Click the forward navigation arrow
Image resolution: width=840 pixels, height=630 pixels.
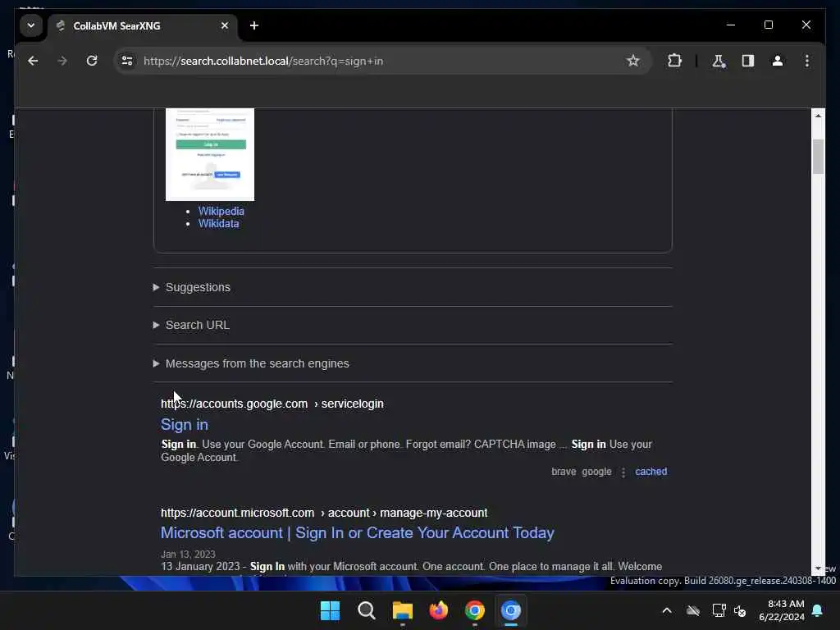[62, 61]
